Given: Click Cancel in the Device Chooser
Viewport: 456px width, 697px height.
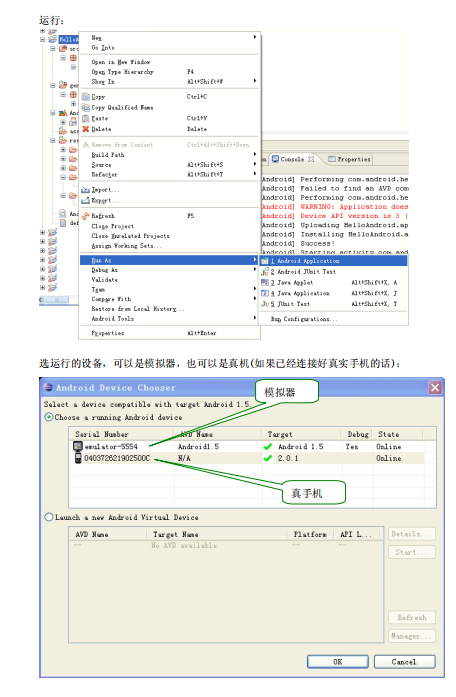Looking at the screenshot, I should (x=404, y=662).
